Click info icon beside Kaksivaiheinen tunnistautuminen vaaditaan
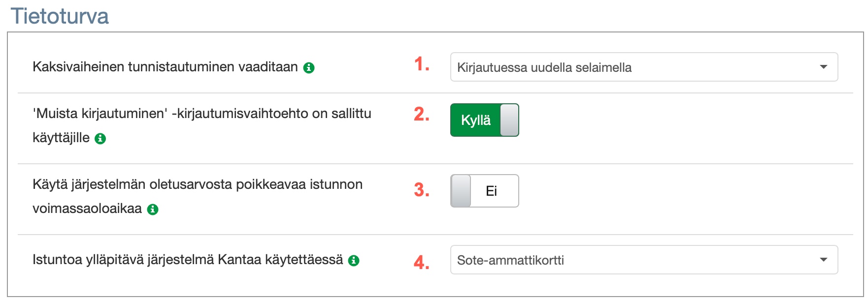The width and height of the screenshot is (868, 301). [x=309, y=68]
